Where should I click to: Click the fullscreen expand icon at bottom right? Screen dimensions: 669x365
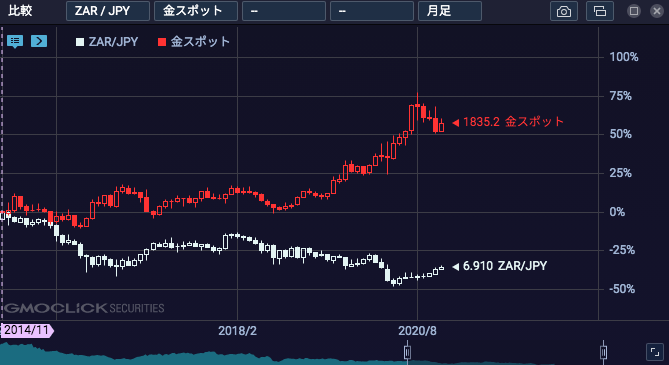655,352
